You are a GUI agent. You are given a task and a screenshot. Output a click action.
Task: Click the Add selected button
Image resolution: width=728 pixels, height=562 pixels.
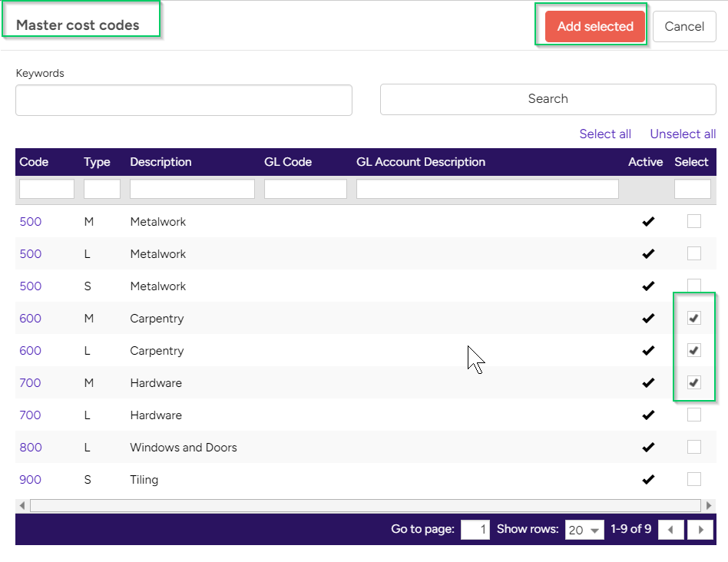click(x=594, y=26)
